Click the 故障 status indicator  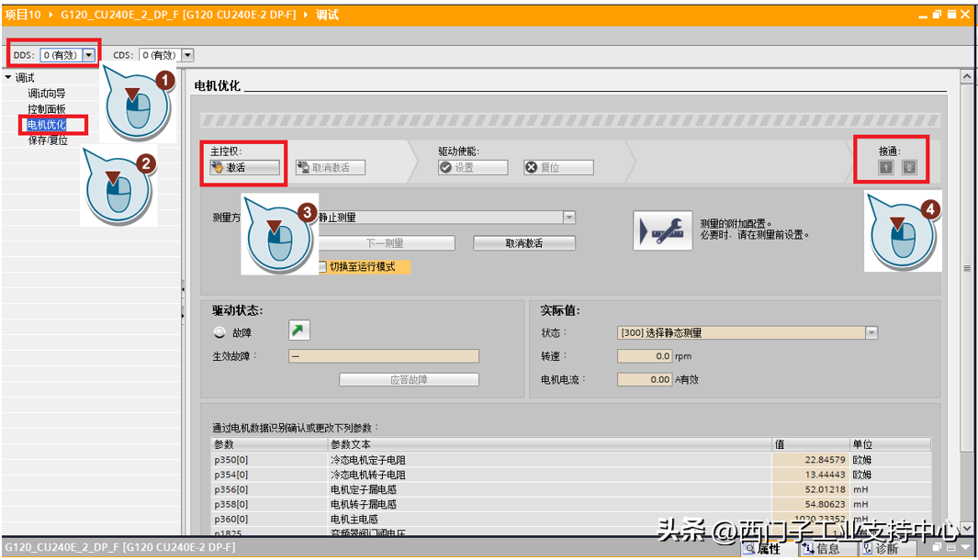[x=219, y=333]
